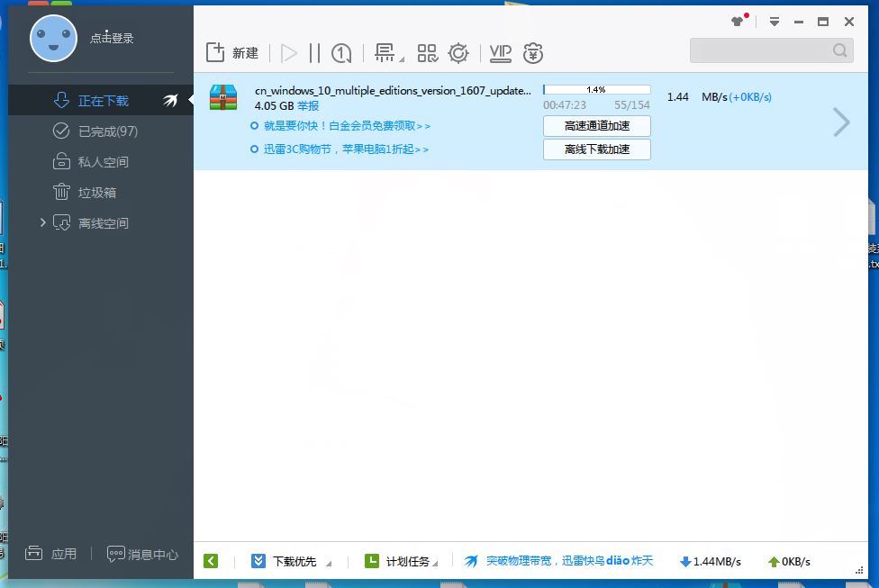Click the QR code grid toolbar icon
Image resolution: width=879 pixels, height=588 pixels.
[x=427, y=53]
